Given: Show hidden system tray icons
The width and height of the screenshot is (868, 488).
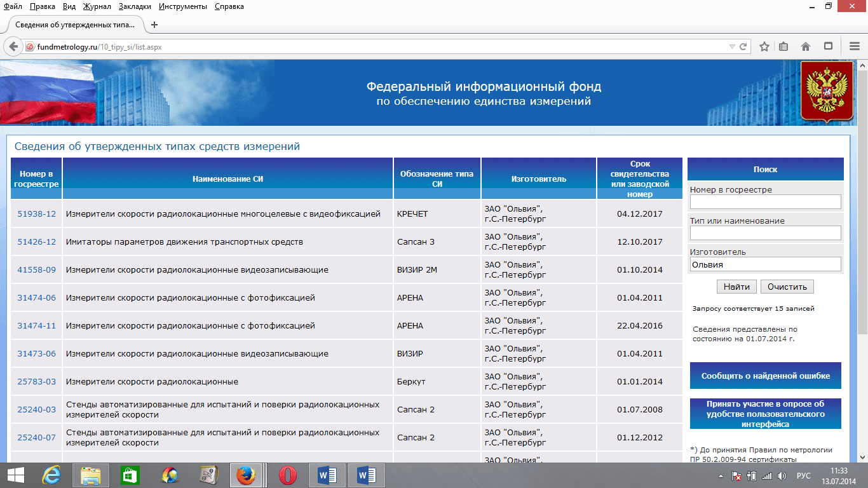Looking at the screenshot, I should (x=720, y=475).
